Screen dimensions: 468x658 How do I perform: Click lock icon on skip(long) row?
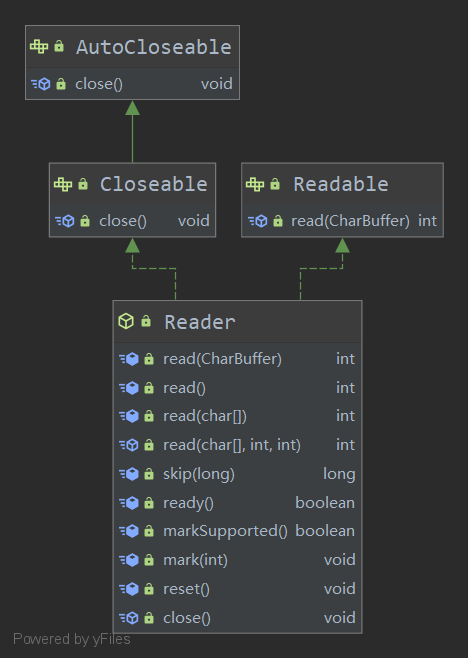pyautogui.click(x=149, y=474)
